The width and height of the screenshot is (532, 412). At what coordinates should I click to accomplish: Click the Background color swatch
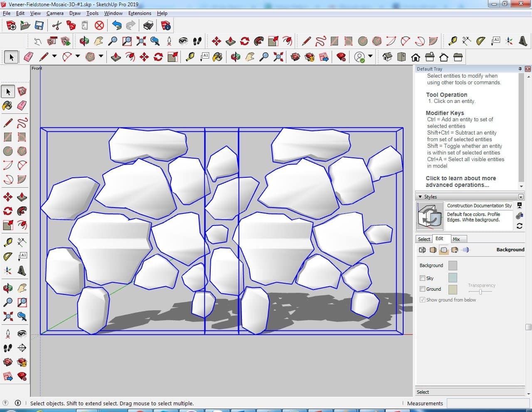point(453,265)
